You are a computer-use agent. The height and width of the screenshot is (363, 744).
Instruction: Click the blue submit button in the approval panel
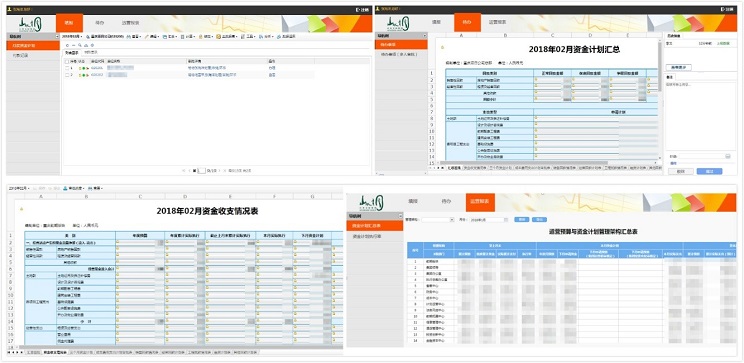(x=709, y=171)
